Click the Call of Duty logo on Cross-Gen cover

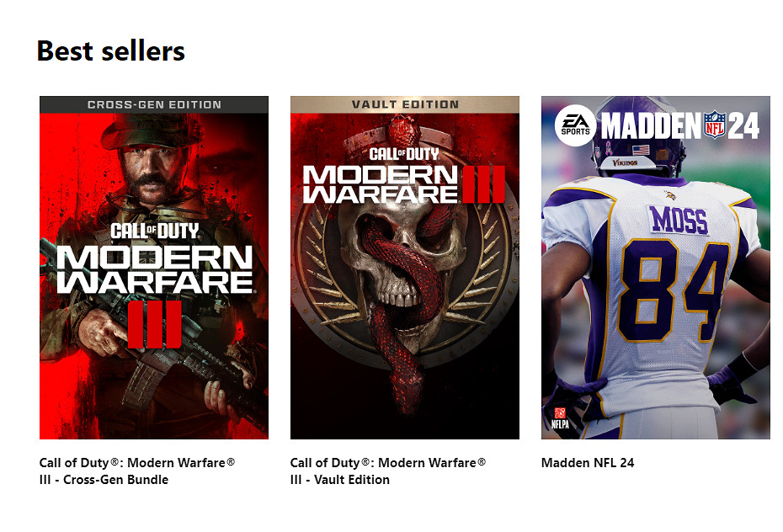click(x=155, y=231)
